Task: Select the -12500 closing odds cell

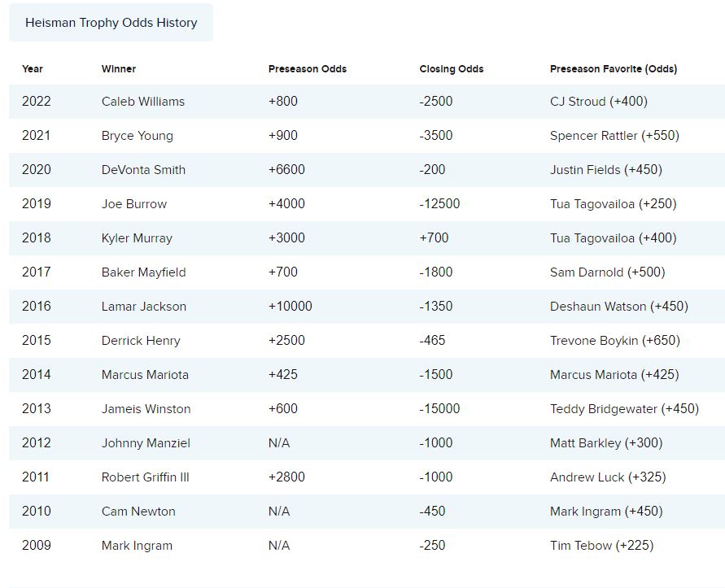Action: pyautogui.click(x=439, y=204)
